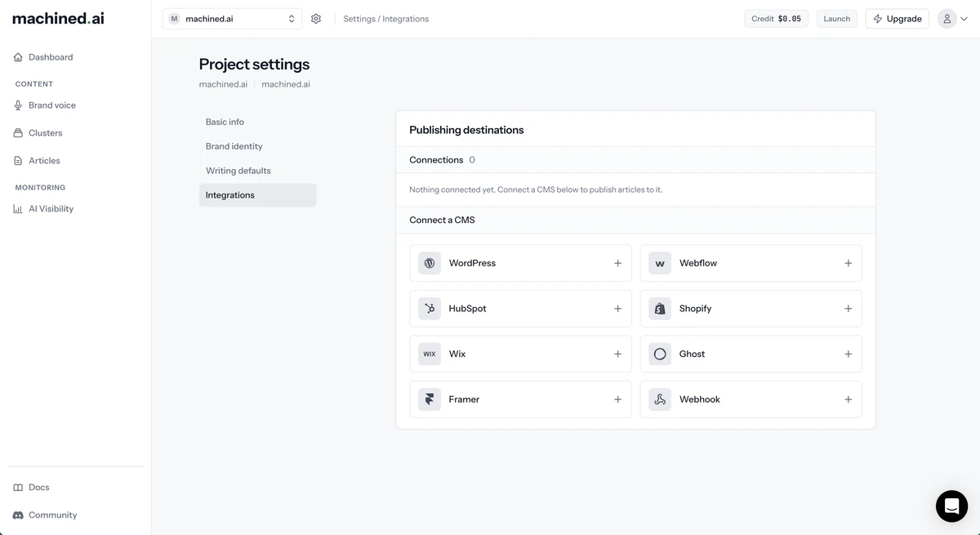Image resolution: width=980 pixels, height=535 pixels.
Task: Select the WordPress CMS card label
Action: (x=472, y=263)
